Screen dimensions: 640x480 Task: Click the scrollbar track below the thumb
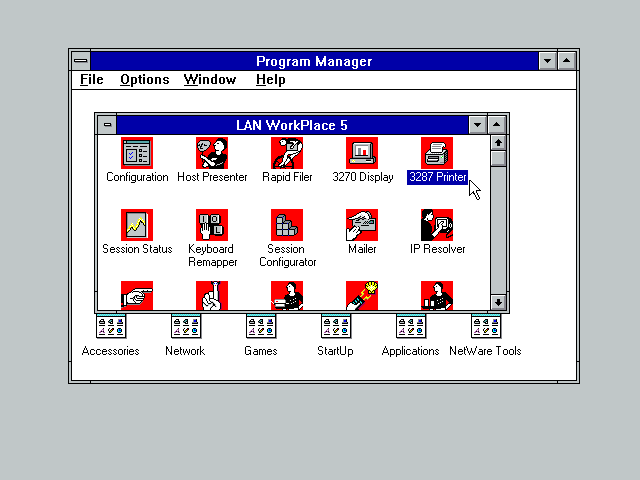(498, 230)
